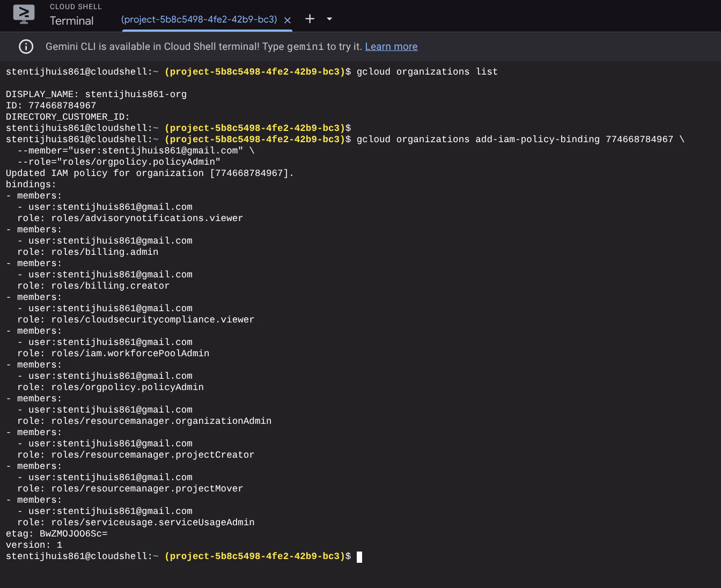The height and width of the screenshot is (588, 721).
Task: Click the roles/billing.admin role line
Action: [88, 252]
